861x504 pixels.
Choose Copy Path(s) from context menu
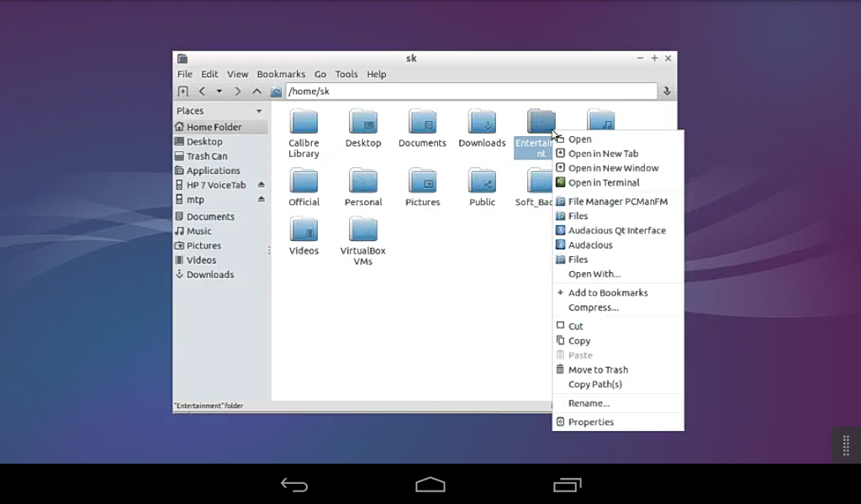(x=618, y=385)
